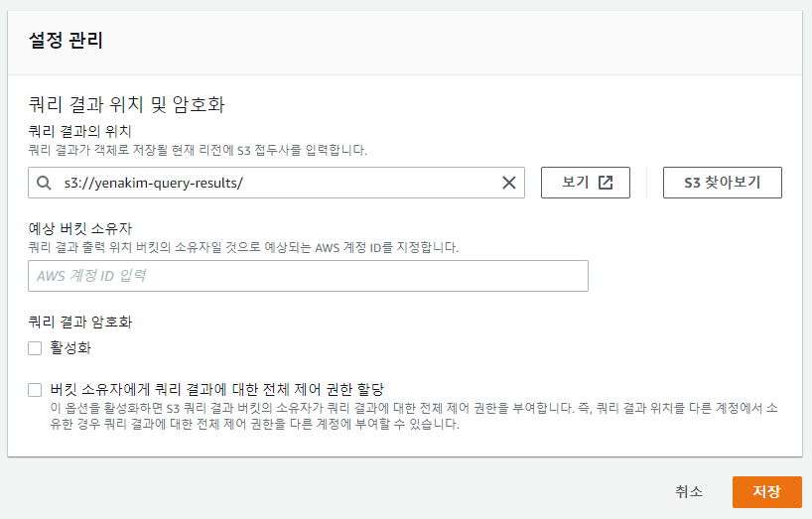Click the 예상 버킷 소유자 label
Screen dimensions: 812x519
(x=80, y=228)
